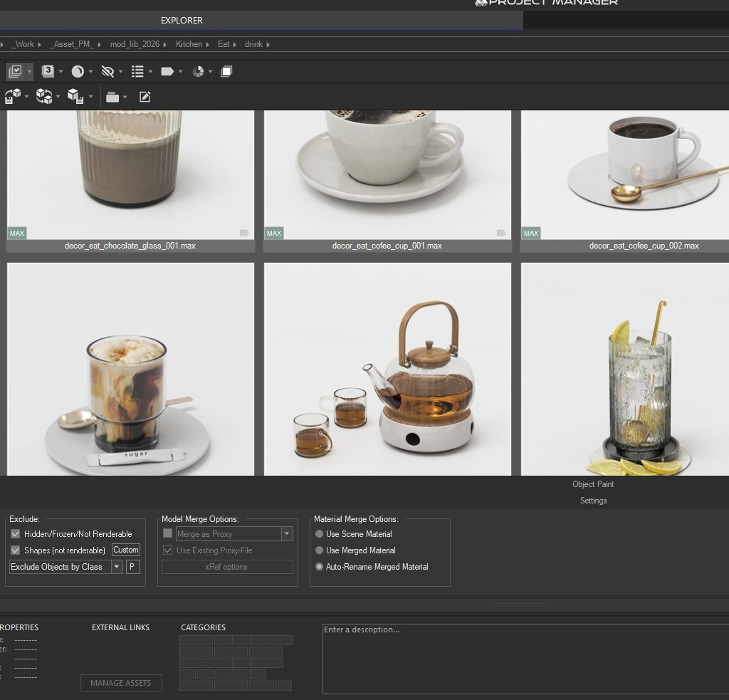
Task: Navigate to Kitchen in breadcrumb path
Action: (x=189, y=44)
